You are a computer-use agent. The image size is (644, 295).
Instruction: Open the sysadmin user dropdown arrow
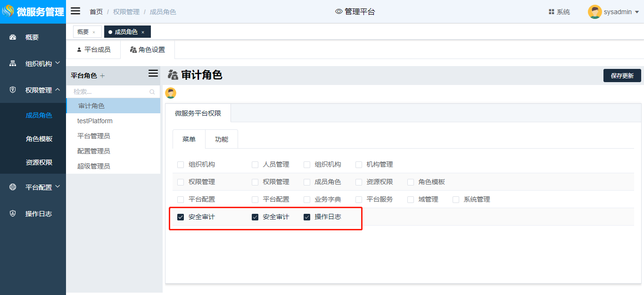point(636,12)
